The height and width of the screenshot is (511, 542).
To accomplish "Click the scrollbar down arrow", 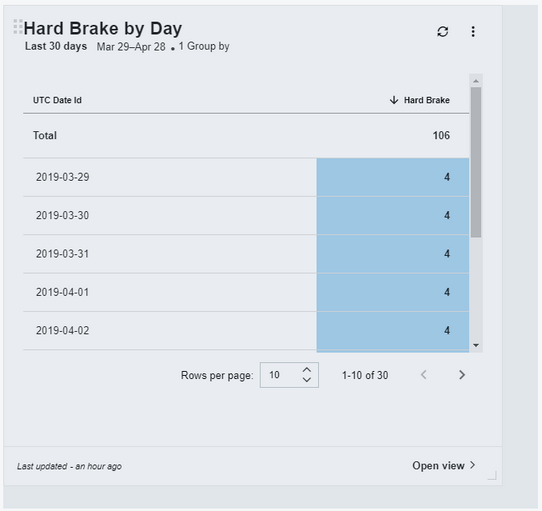I will pos(476,345).
